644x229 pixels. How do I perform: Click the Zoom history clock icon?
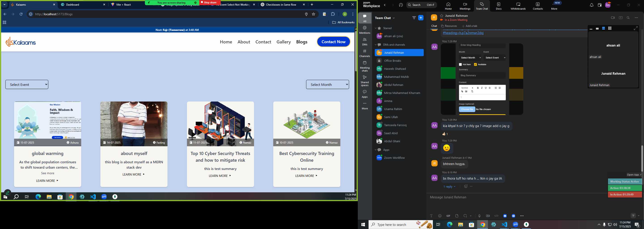[x=401, y=5]
